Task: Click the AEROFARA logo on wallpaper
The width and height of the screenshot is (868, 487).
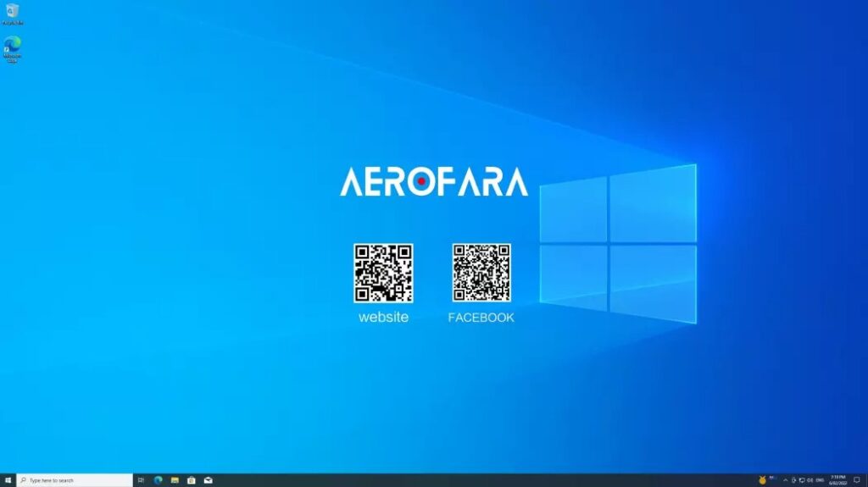Action: pyautogui.click(x=434, y=181)
